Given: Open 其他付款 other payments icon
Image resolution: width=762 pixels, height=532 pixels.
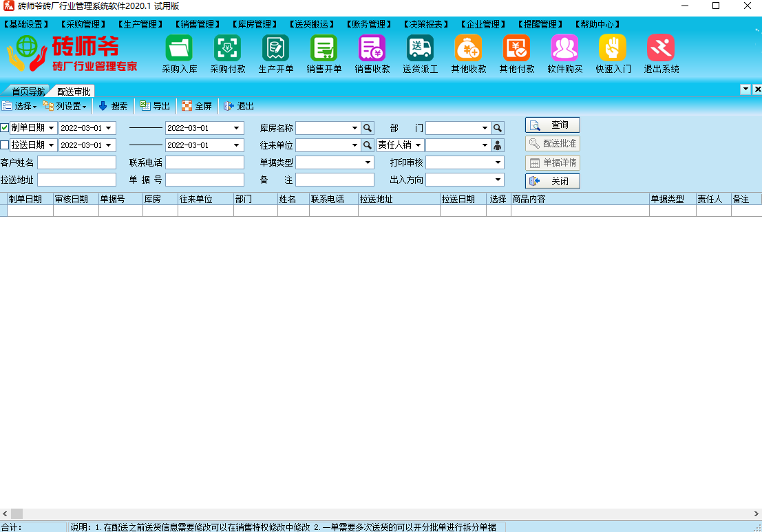Looking at the screenshot, I should [516, 54].
